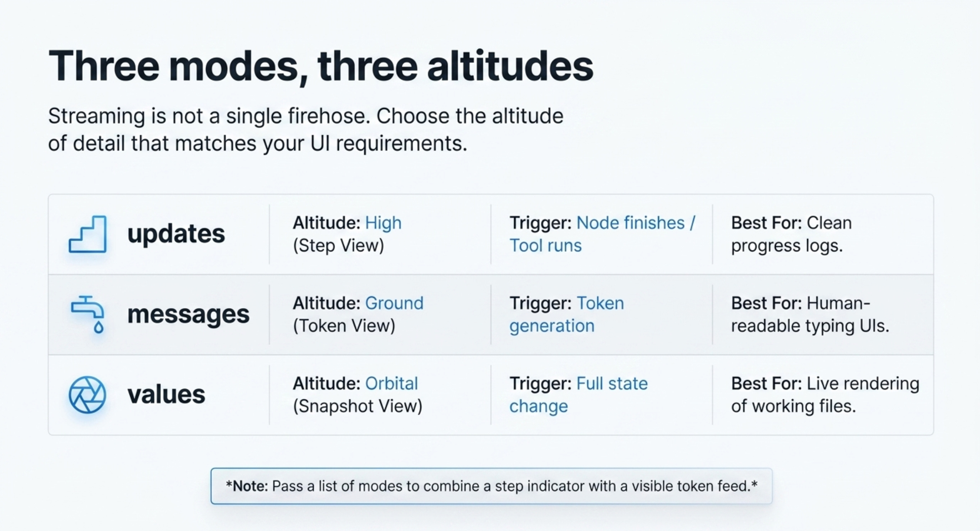Click the 'Human-readable typing UIs' cell
This screenshot has height=531, width=980.
(x=810, y=314)
